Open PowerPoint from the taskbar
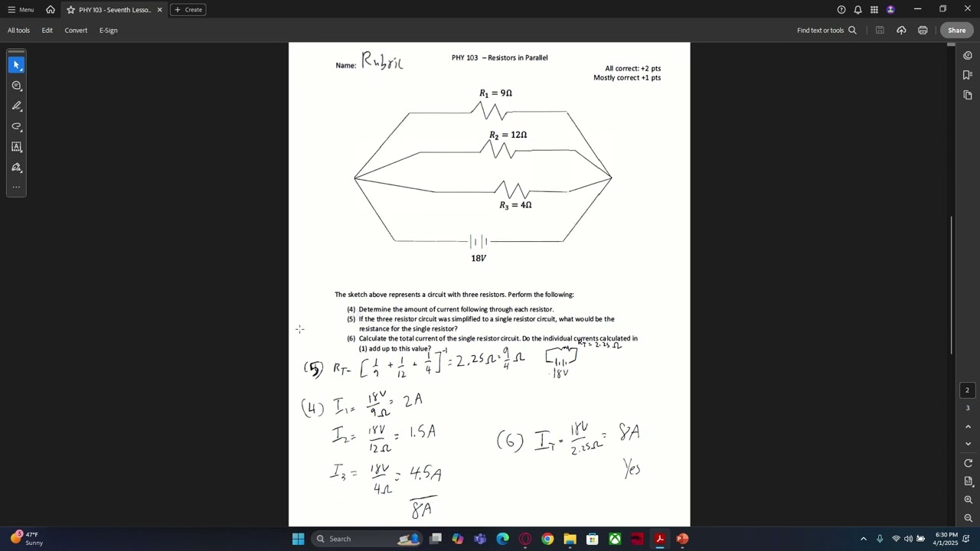This screenshot has width=980, height=551. (682, 539)
